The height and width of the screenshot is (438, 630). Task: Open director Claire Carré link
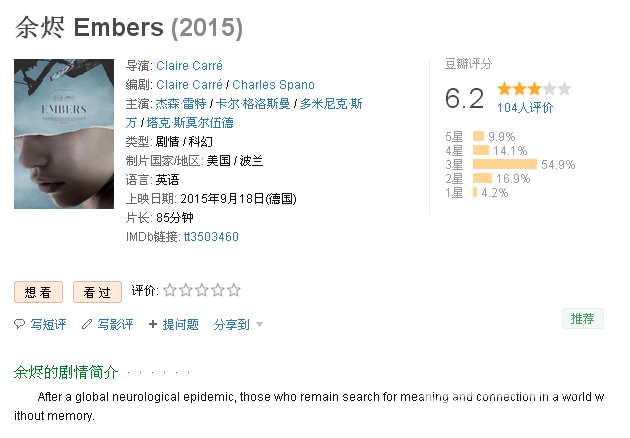tap(189, 65)
